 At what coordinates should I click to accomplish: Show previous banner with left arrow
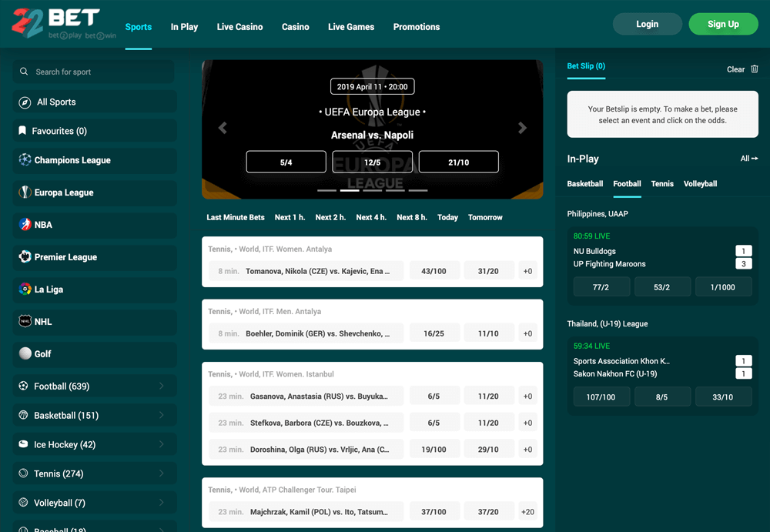click(x=223, y=129)
